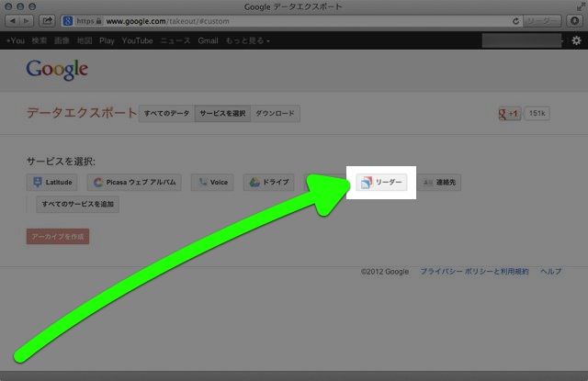Close the Safari window

8,6
